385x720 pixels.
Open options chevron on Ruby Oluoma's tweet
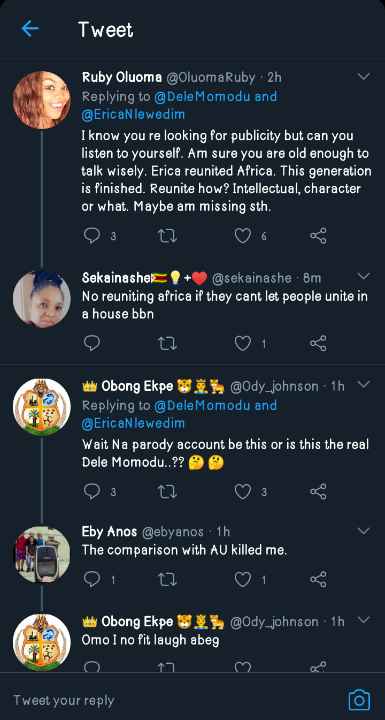coord(363,77)
